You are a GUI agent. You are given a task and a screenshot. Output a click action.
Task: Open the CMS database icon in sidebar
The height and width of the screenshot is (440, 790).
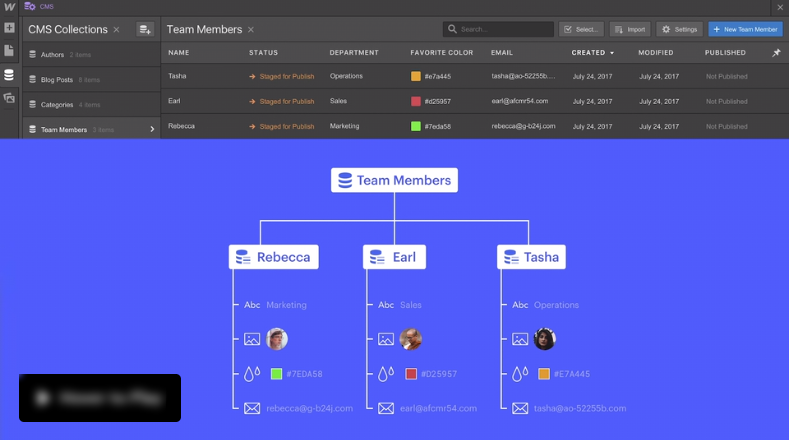point(9,75)
